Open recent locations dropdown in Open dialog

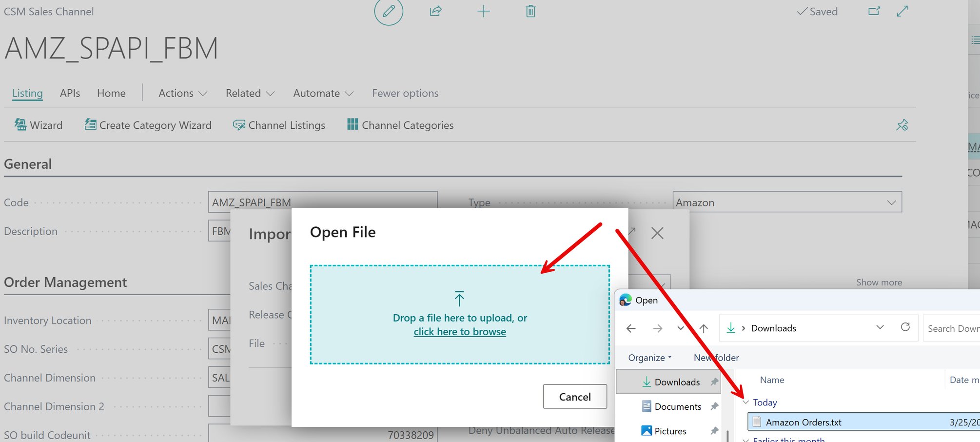click(681, 328)
